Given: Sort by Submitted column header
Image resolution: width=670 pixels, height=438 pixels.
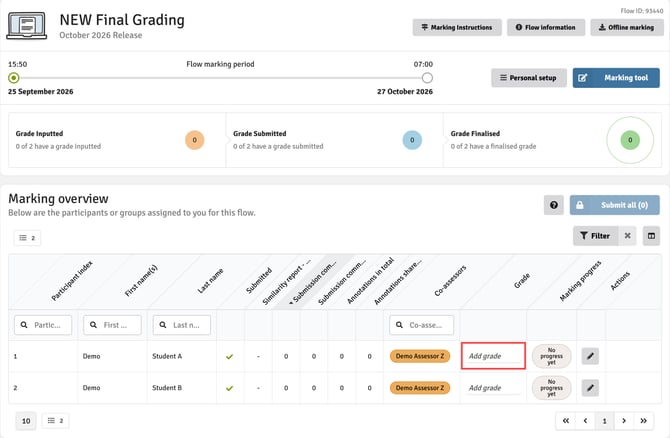Looking at the screenshot, I should point(259,280).
